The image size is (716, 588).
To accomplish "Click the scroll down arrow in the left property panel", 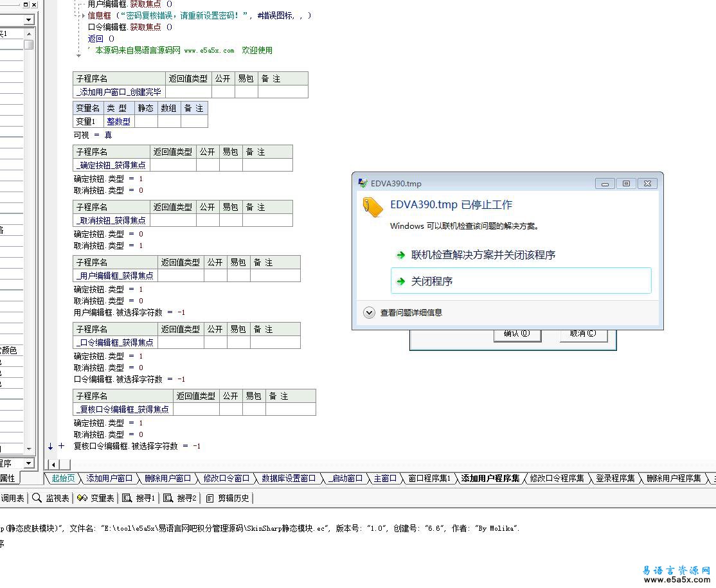I will coord(29,449).
